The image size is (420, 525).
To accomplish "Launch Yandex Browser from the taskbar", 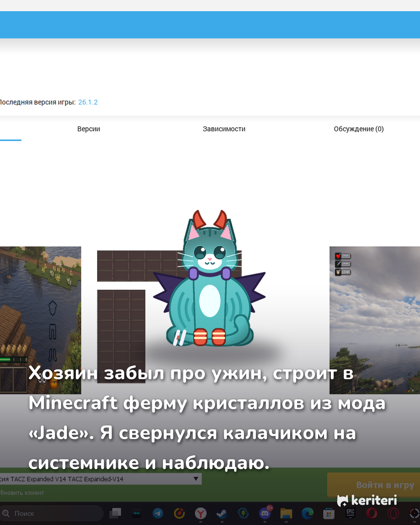I will click(201, 513).
